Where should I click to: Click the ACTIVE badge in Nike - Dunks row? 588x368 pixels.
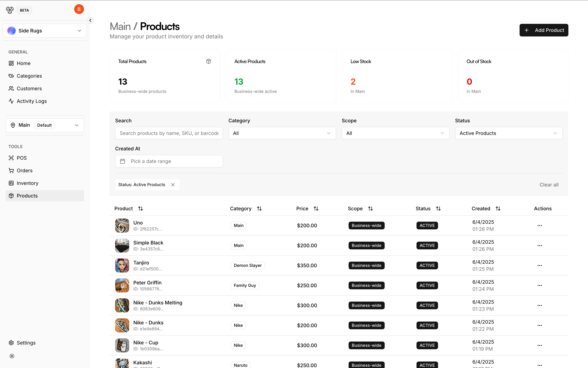tap(427, 325)
